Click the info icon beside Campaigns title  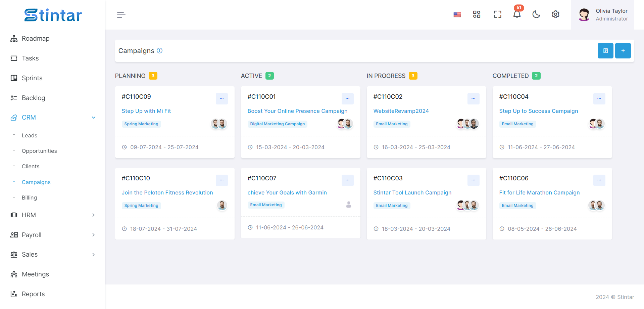160,51
